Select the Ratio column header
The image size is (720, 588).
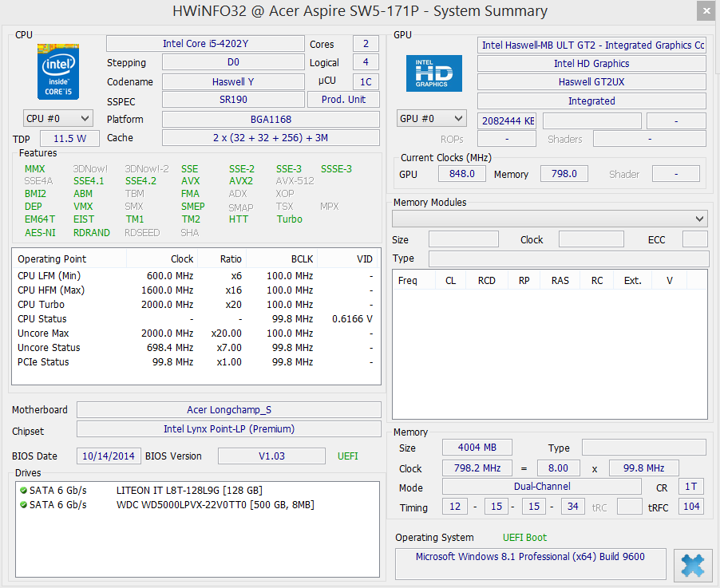pyautogui.click(x=222, y=258)
